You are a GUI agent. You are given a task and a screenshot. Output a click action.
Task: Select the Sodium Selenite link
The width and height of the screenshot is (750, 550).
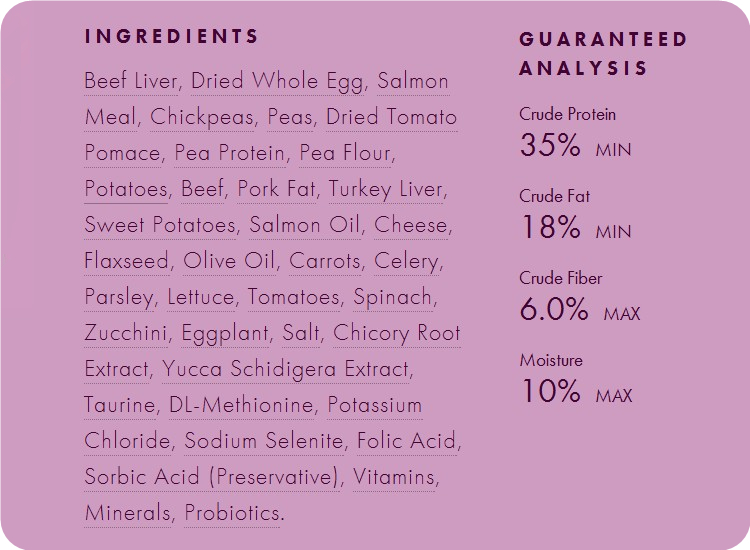click(x=264, y=440)
